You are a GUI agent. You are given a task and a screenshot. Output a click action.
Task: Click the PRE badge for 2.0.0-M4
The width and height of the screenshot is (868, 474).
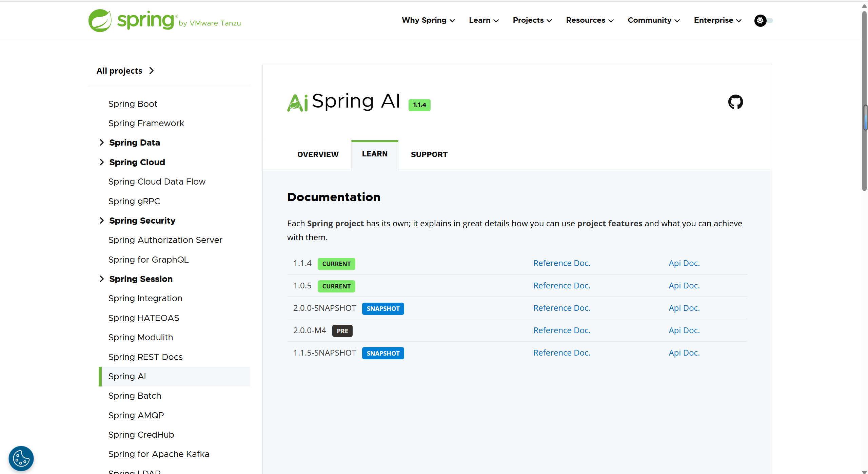[342, 331]
